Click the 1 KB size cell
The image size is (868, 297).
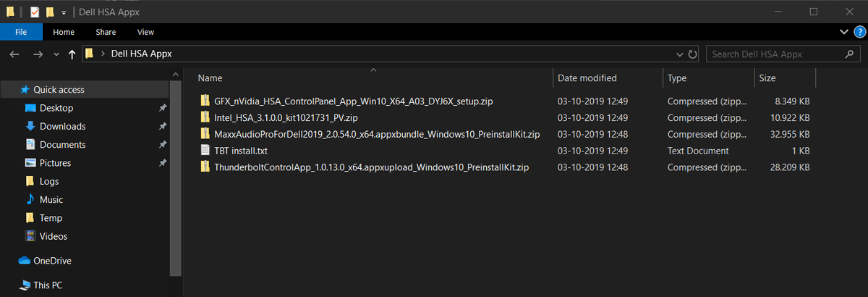coord(801,151)
